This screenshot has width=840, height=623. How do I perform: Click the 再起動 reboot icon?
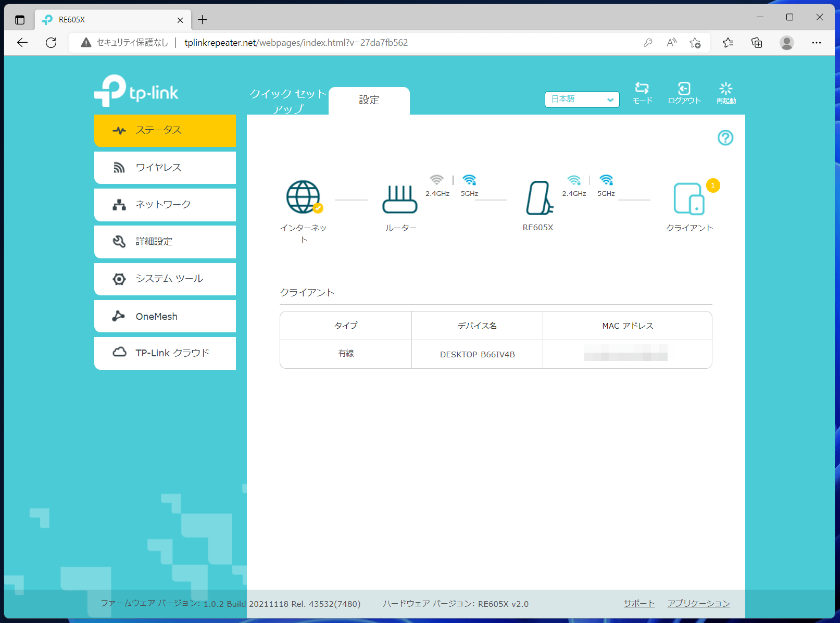726,93
